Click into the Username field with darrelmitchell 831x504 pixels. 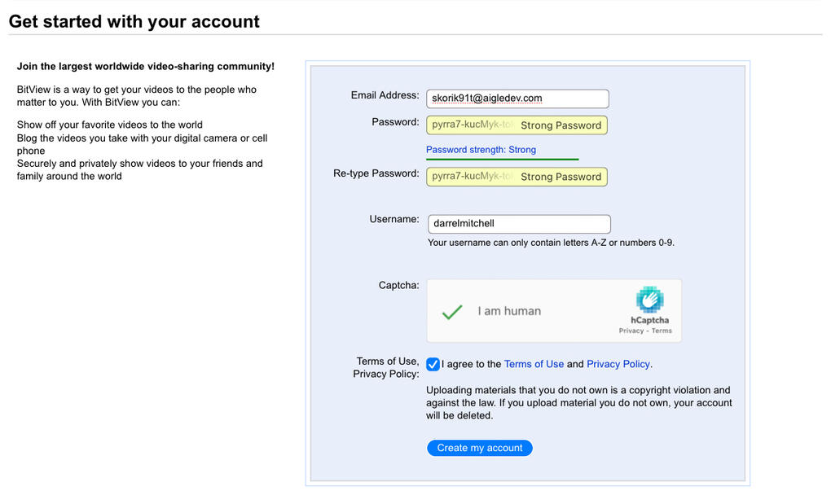tap(519, 224)
